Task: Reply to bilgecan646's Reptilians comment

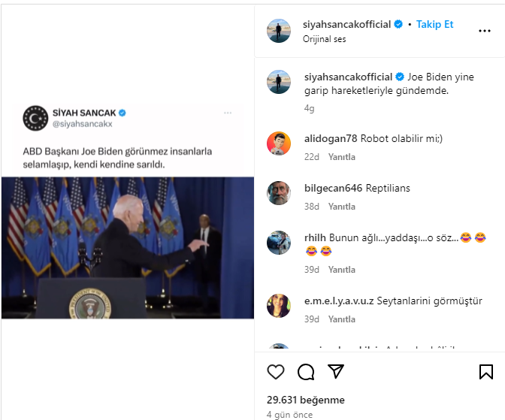Action: click(342, 207)
